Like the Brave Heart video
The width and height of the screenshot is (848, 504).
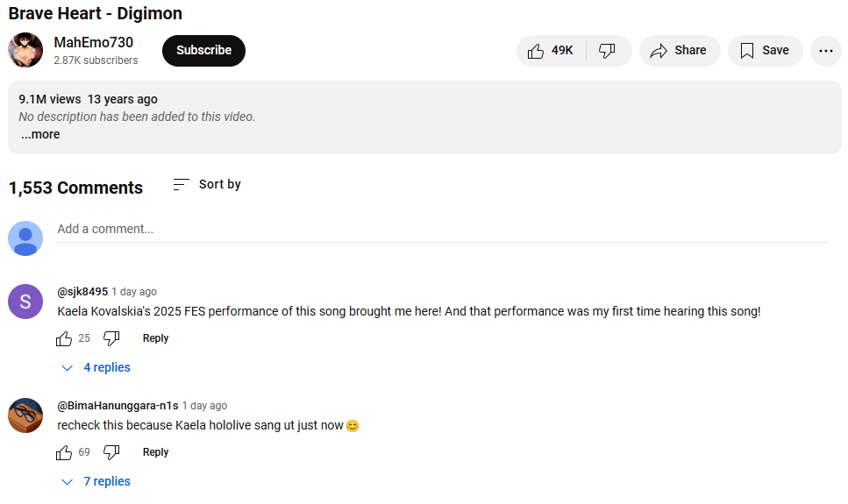(551, 51)
